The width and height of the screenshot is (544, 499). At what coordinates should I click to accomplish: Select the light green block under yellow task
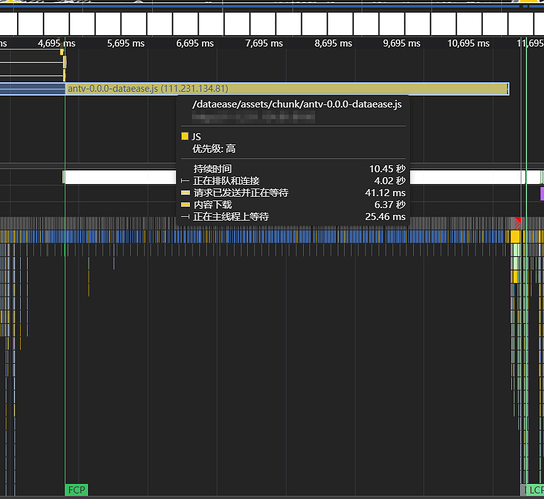pos(516,250)
